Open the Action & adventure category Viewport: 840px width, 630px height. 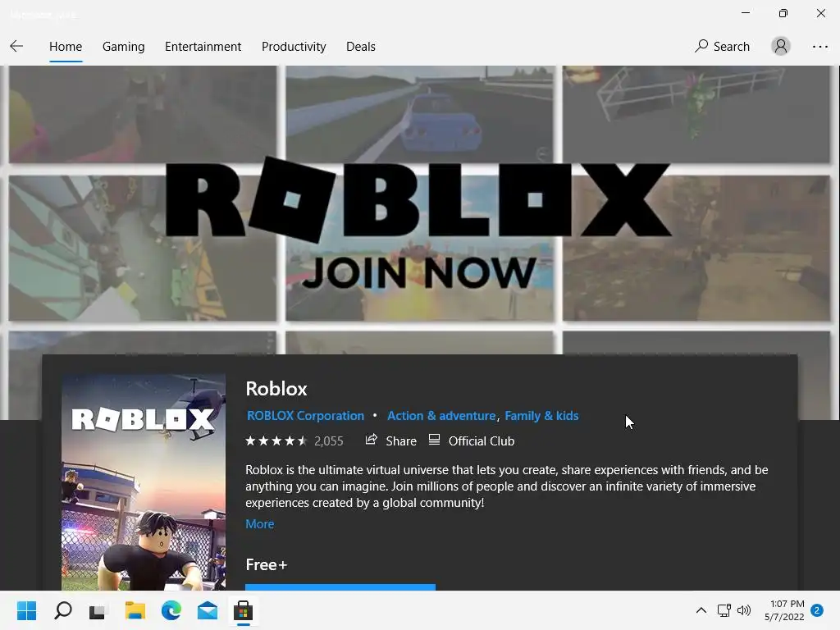(x=441, y=416)
